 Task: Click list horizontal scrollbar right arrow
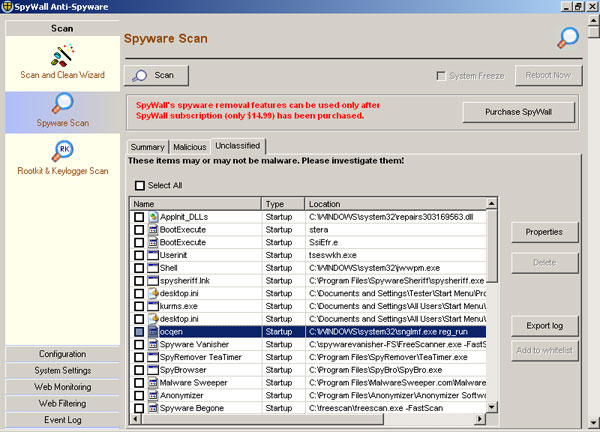tap(480, 419)
